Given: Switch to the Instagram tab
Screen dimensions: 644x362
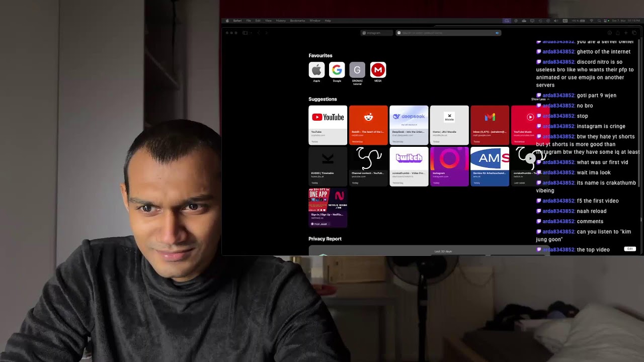Looking at the screenshot, I should (x=377, y=33).
